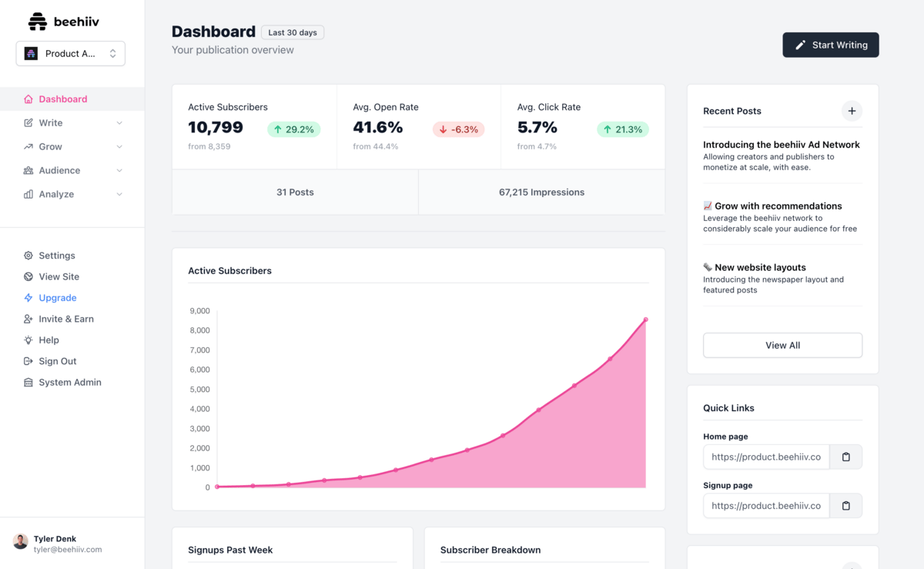Viewport: 924px width, 569px height.
Task: Click Tyler Denk's profile photo
Action: coord(21,541)
